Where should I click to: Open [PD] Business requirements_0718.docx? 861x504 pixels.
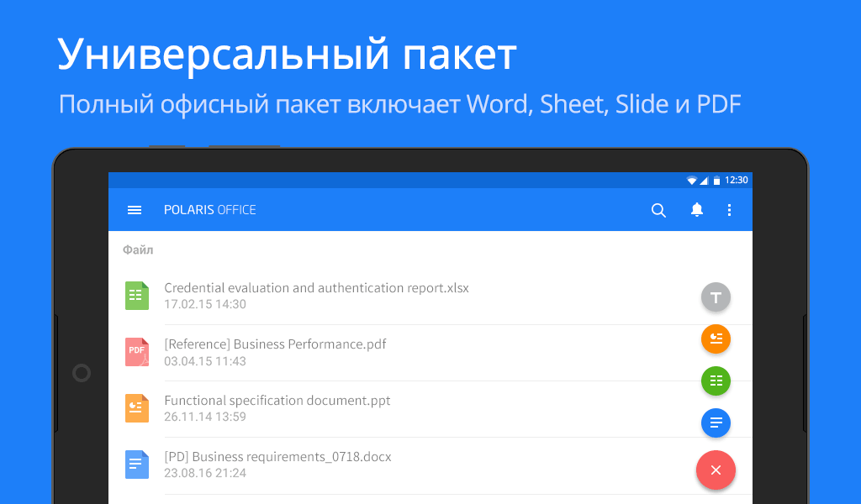(x=277, y=457)
